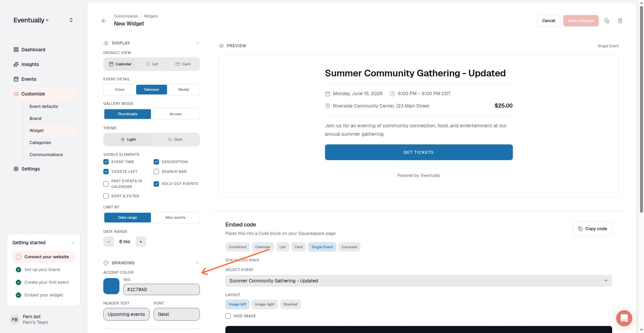Go back using the left arrow icon
This screenshot has height=333, width=644.
coord(104,21)
